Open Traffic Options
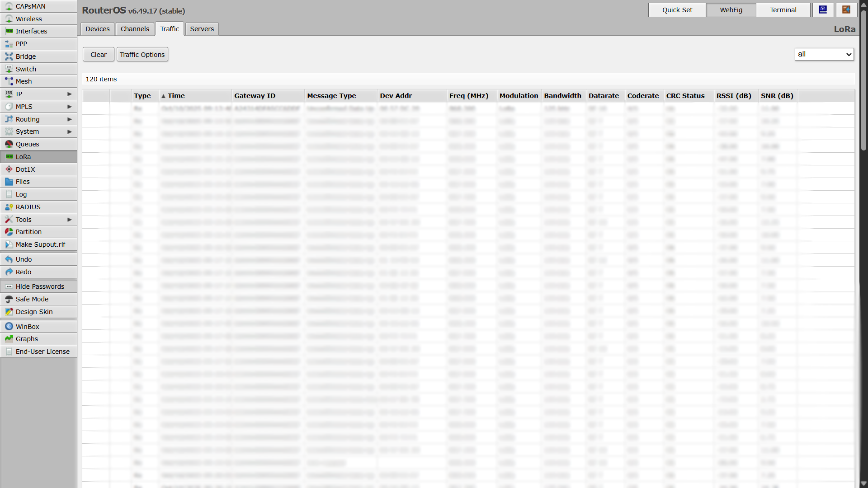This screenshot has width=868, height=488. point(142,55)
